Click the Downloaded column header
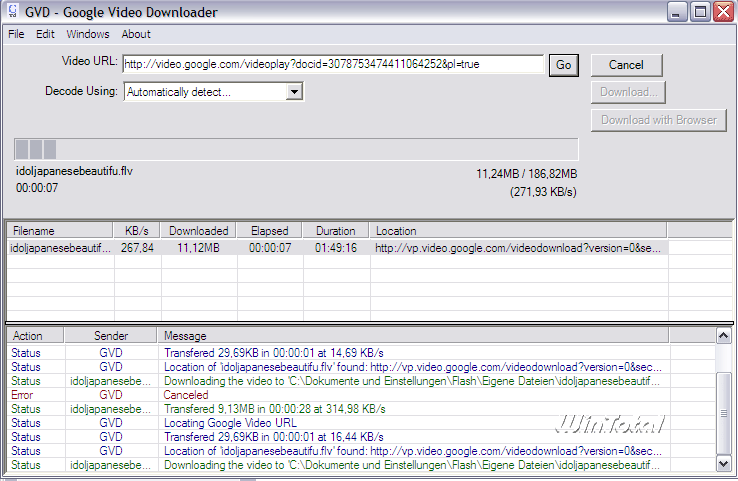 tap(199, 231)
